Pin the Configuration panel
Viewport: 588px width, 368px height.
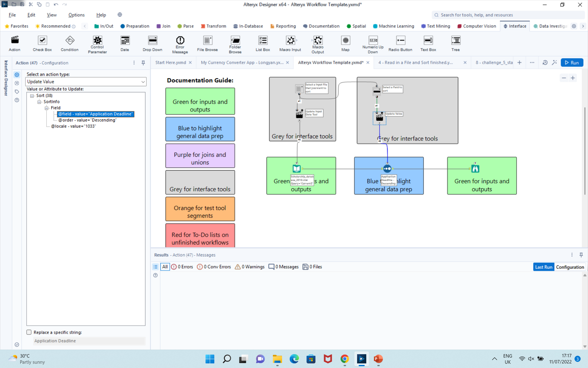pyautogui.click(x=143, y=63)
